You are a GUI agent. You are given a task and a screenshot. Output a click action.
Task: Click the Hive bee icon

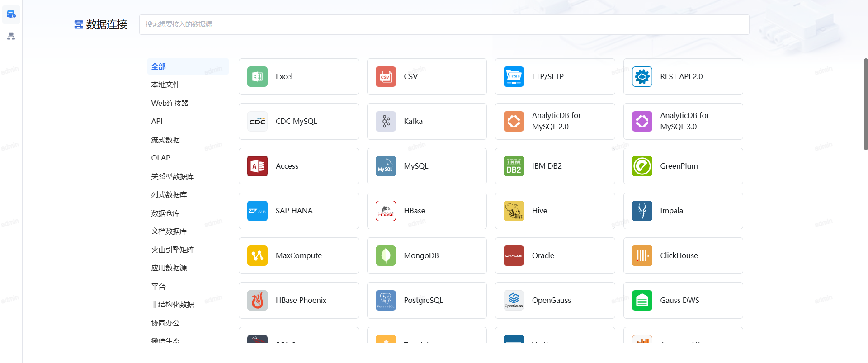point(514,211)
